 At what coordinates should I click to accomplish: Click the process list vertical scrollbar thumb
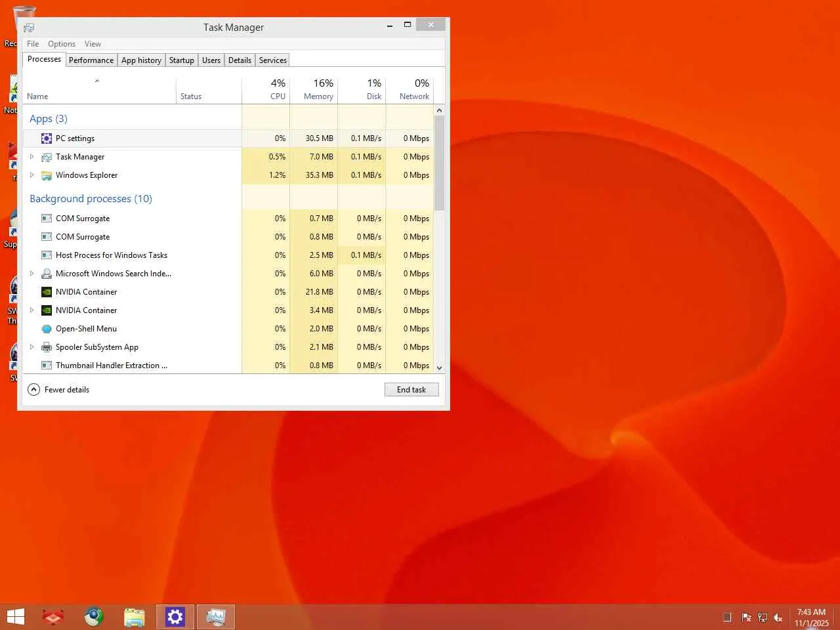click(440, 163)
